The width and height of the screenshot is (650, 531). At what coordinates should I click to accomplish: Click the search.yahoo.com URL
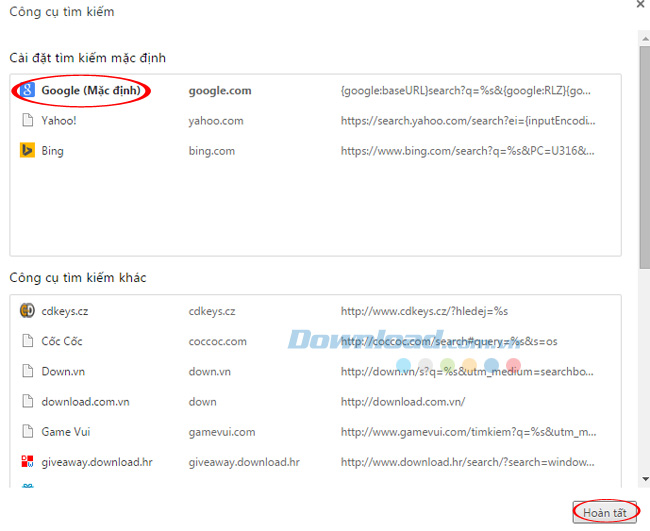(x=468, y=121)
